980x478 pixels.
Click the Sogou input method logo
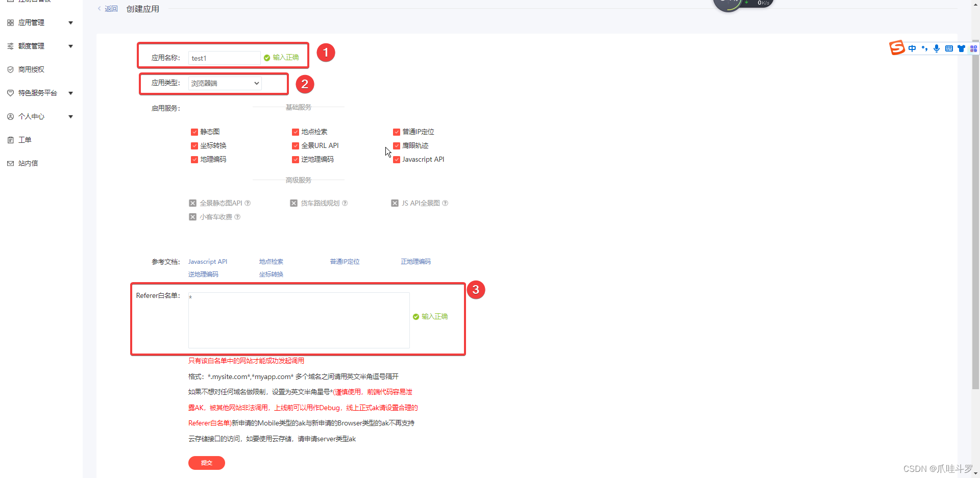pyautogui.click(x=897, y=48)
